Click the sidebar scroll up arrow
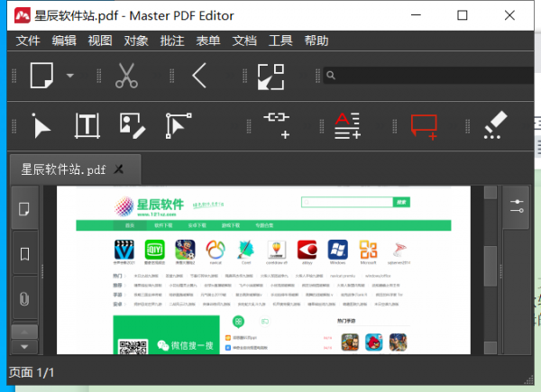541x392 pixels. pyautogui.click(x=24, y=332)
